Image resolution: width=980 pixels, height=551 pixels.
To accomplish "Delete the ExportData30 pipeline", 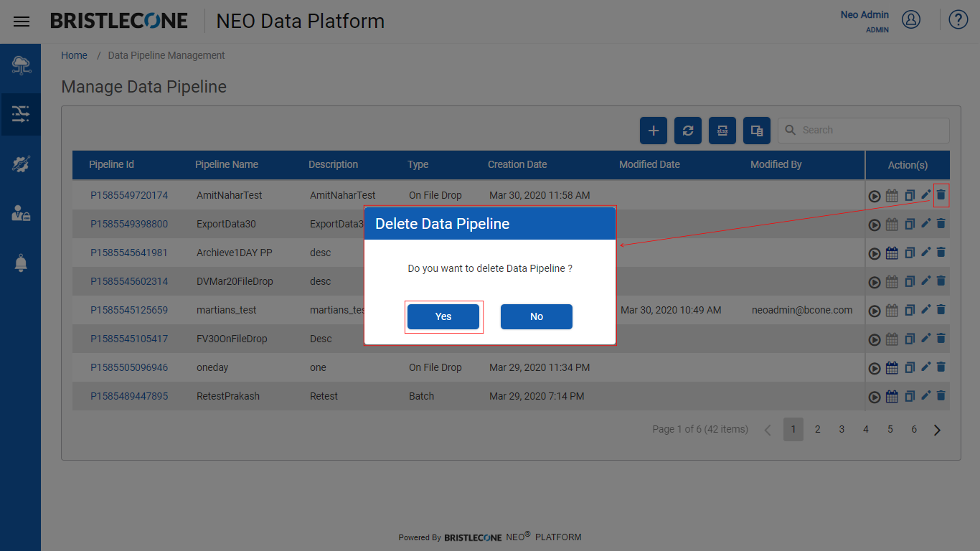I will pyautogui.click(x=941, y=223).
